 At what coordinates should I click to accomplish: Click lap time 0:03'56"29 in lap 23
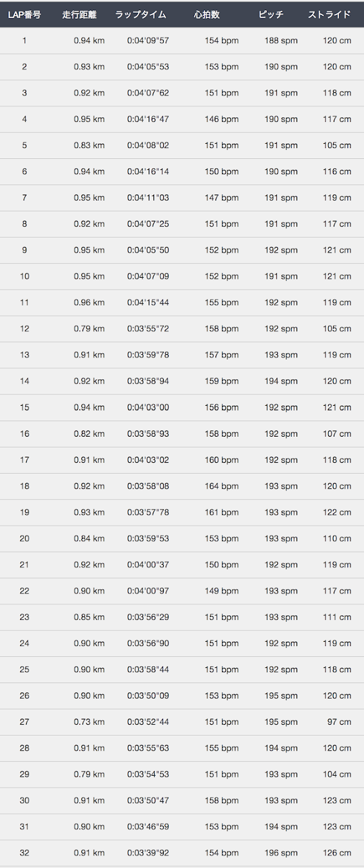pyautogui.click(x=148, y=617)
